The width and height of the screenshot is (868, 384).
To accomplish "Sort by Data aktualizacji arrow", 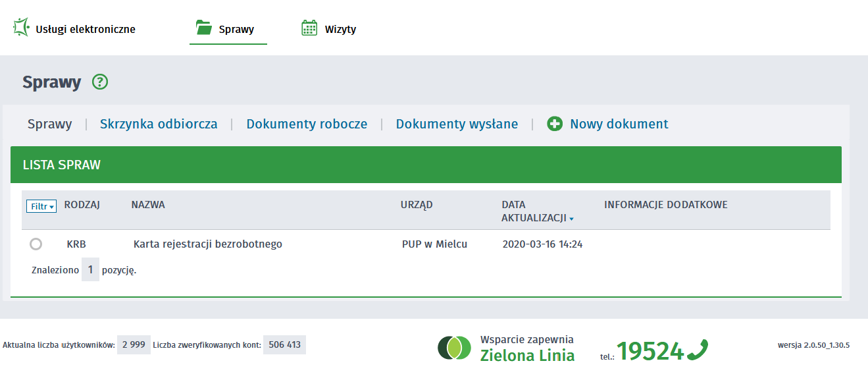I will tap(571, 219).
